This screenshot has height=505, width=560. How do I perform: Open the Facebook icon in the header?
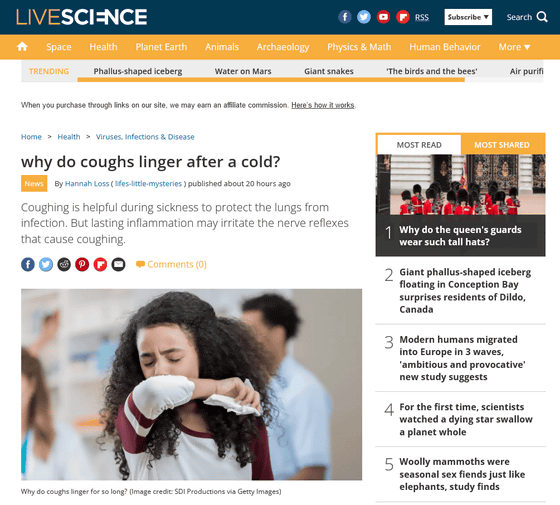345,17
